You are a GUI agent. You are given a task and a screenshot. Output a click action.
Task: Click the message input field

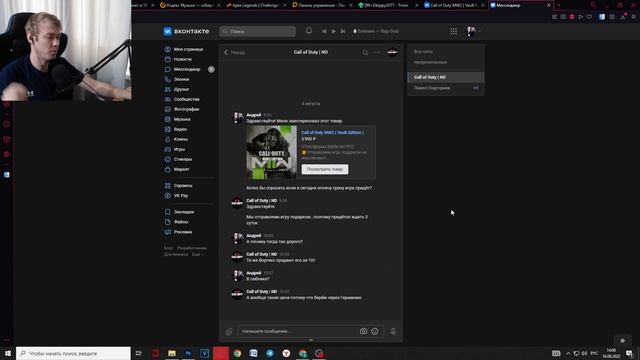click(299, 331)
